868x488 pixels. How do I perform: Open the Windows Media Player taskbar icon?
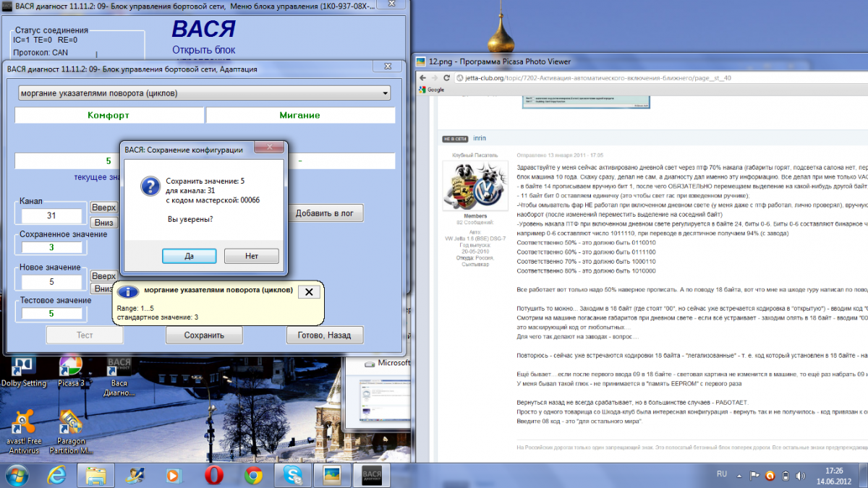[174, 475]
